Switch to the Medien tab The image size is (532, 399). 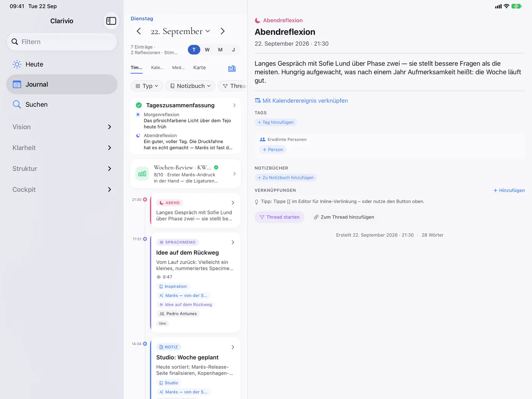point(178,68)
